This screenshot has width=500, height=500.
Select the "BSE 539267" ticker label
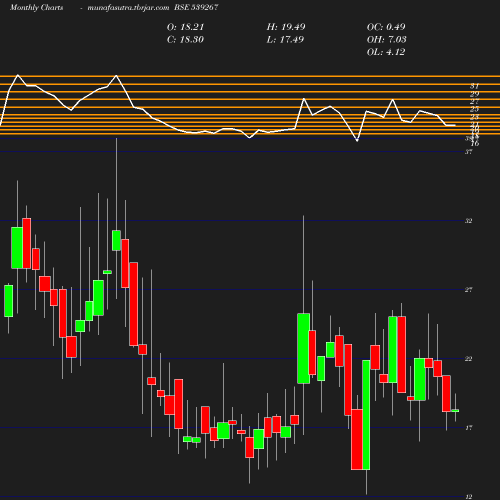(x=196, y=7)
